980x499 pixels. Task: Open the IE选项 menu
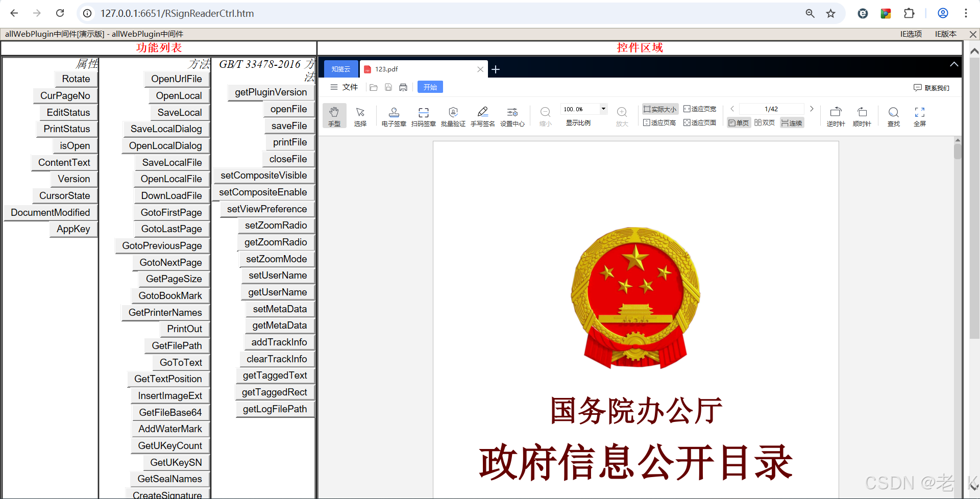click(x=911, y=34)
